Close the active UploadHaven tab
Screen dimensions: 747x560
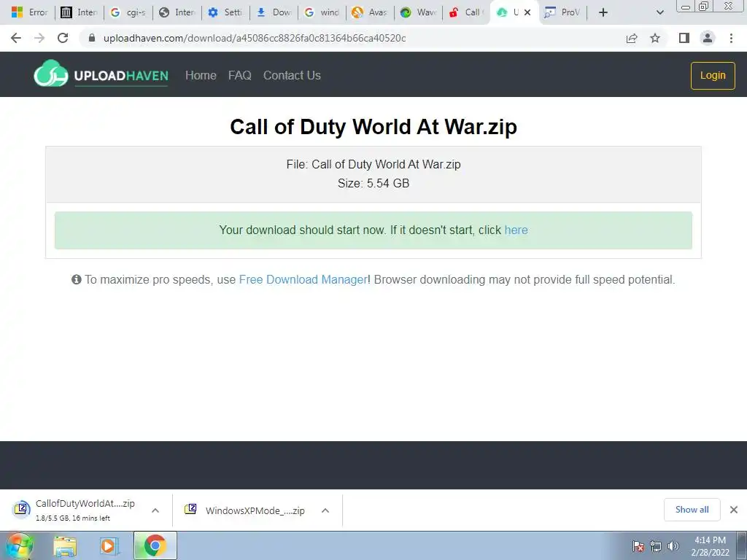pyautogui.click(x=527, y=12)
